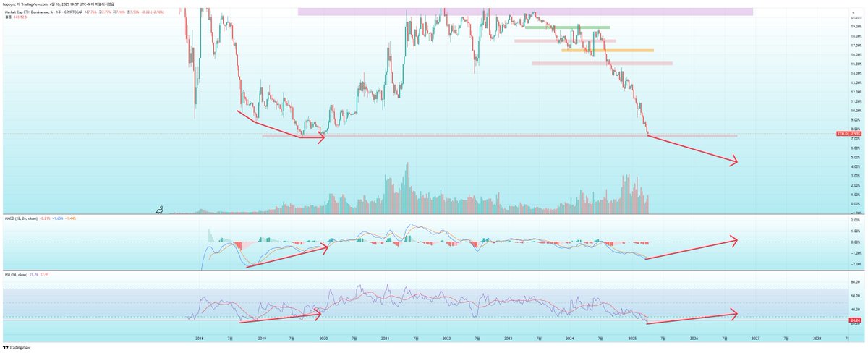Click the 2021 label on the time axis
This screenshot has width=868, height=353.
[x=385, y=337]
